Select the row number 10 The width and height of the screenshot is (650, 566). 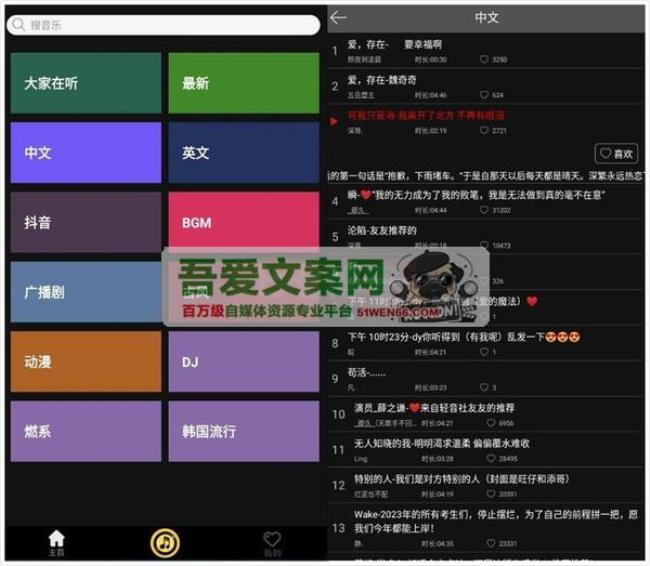(x=339, y=415)
